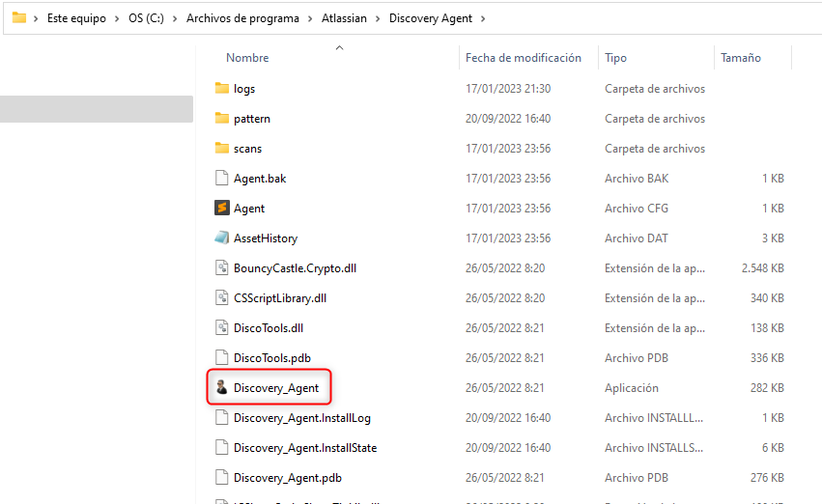Viewport: 822px width, 504px height.
Task: Sort by Fecha de modificación column
Action: [x=524, y=58]
